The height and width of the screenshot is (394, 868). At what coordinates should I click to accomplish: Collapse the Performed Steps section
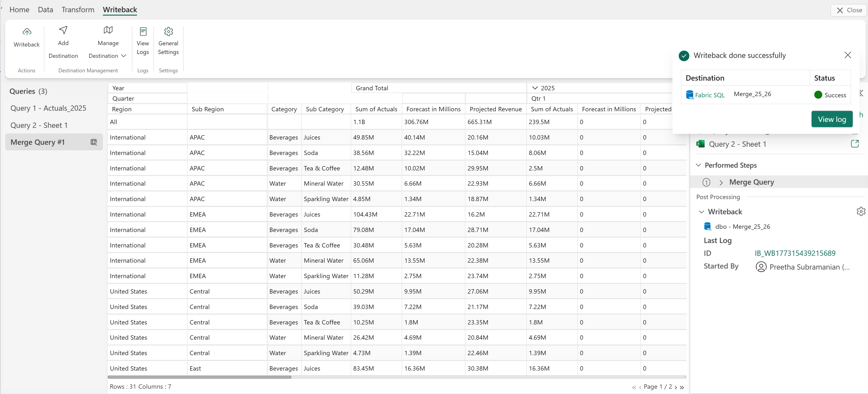(x=699, y=165)
